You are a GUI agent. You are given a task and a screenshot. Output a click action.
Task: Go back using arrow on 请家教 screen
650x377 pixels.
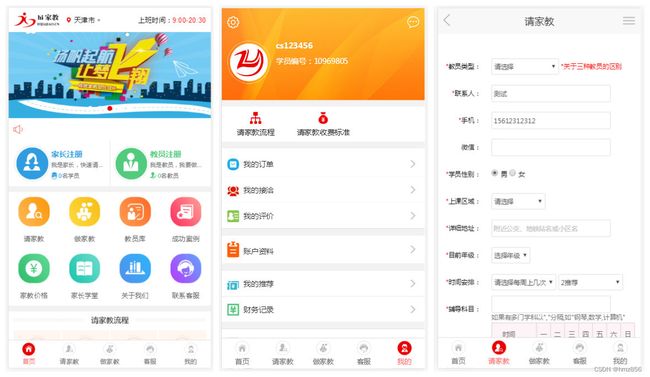[447, 20]
